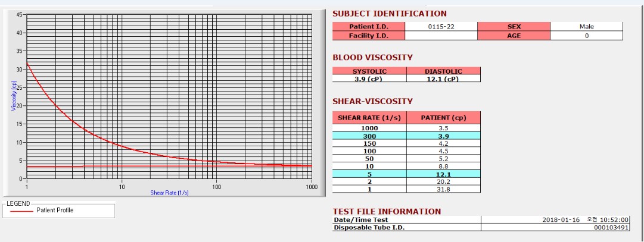Click the Viscosity (cp) axis label
Image resolution: width=644 pixels, height=242 pixels.
[14, 95]
